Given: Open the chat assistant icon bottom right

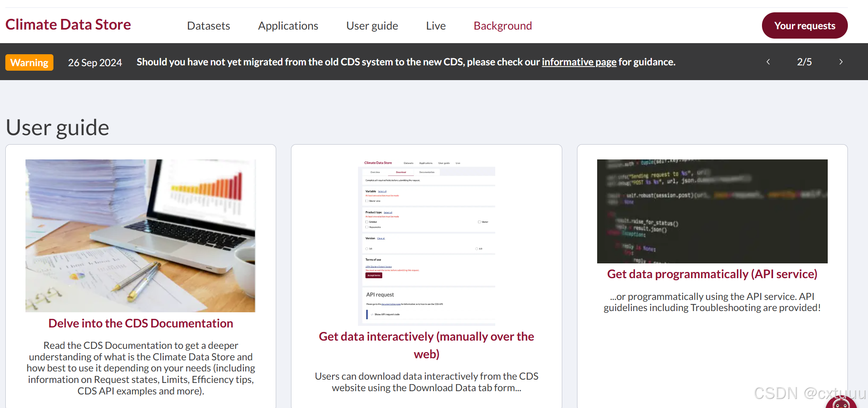Looking at the screenshot, I should (x=841, y=403).
